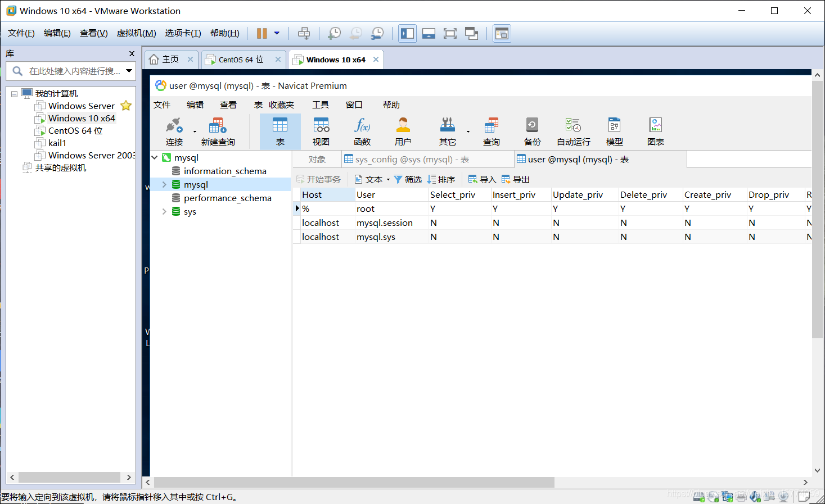Viewport: 825px width, 504px height.
Task: Click the vertical scrollbar of VM view
Action: [817, 209]
